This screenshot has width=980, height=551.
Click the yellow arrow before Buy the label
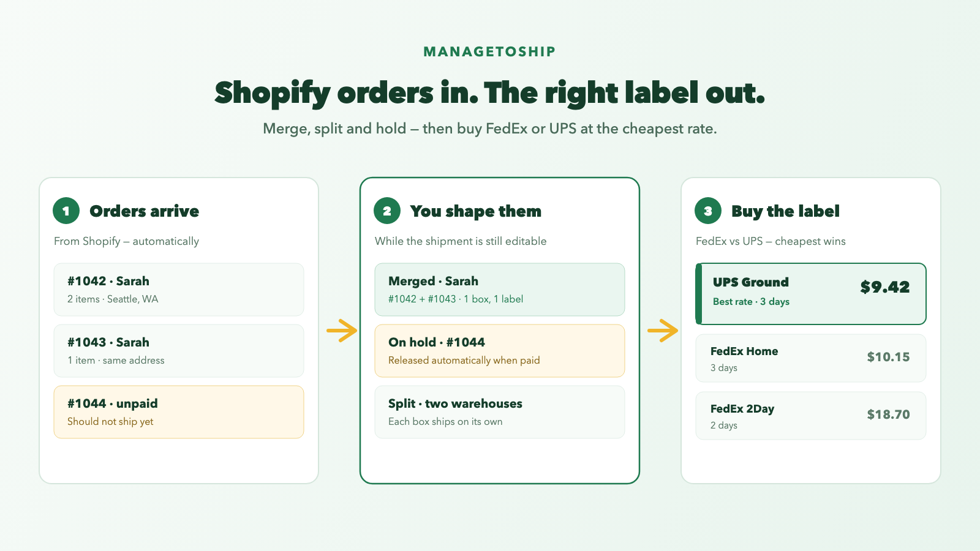(x=663, y=331)
